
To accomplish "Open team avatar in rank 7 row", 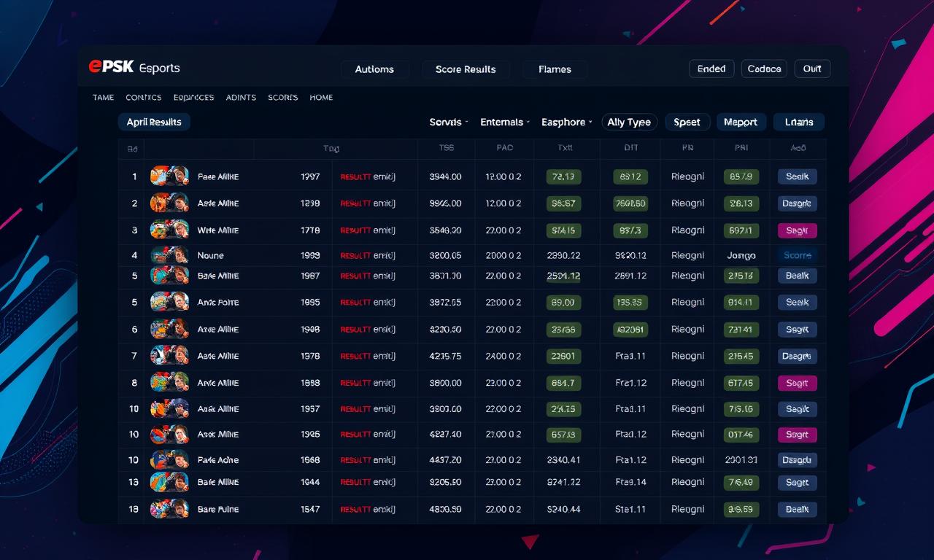I will tap(169, 356).
